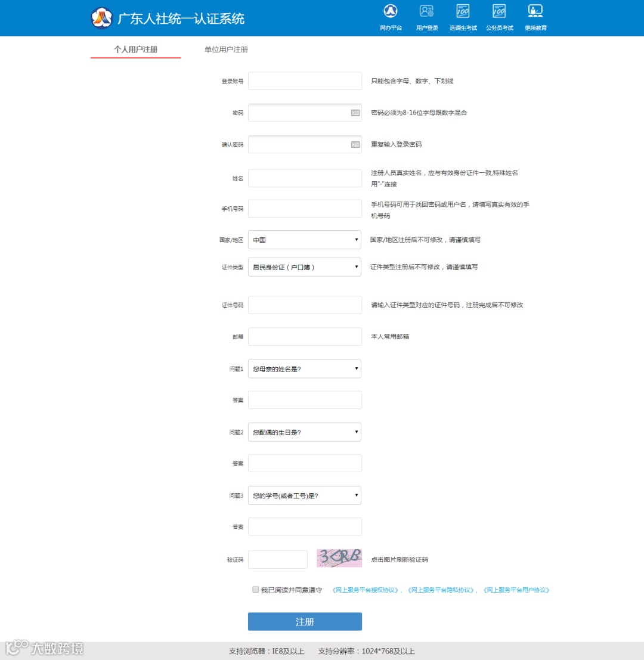The image size is (644, 660).
Task: Open 网上服务平台授权协议 link
Action: click(x=364, y=590)
